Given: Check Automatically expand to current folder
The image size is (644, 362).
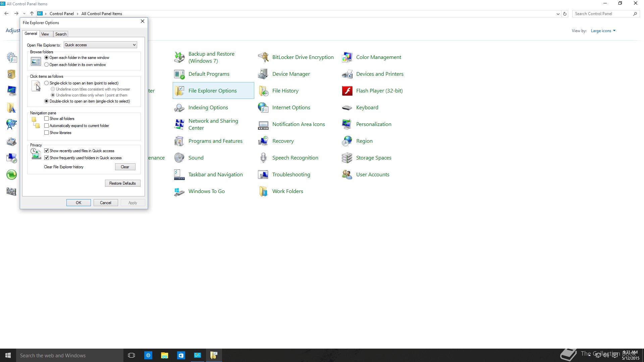Looking at the screenshot, I should click(x=47, y=126).
